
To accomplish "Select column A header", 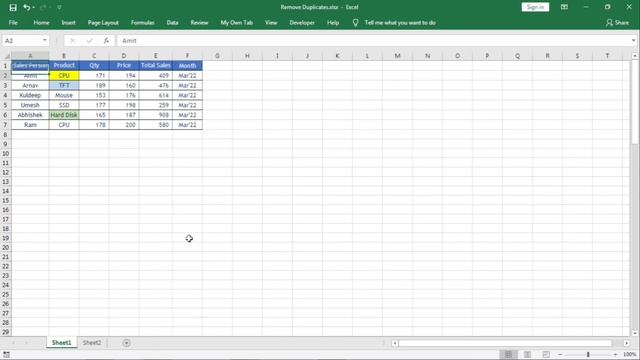I will pyautogui.click(x=30, y=56).
